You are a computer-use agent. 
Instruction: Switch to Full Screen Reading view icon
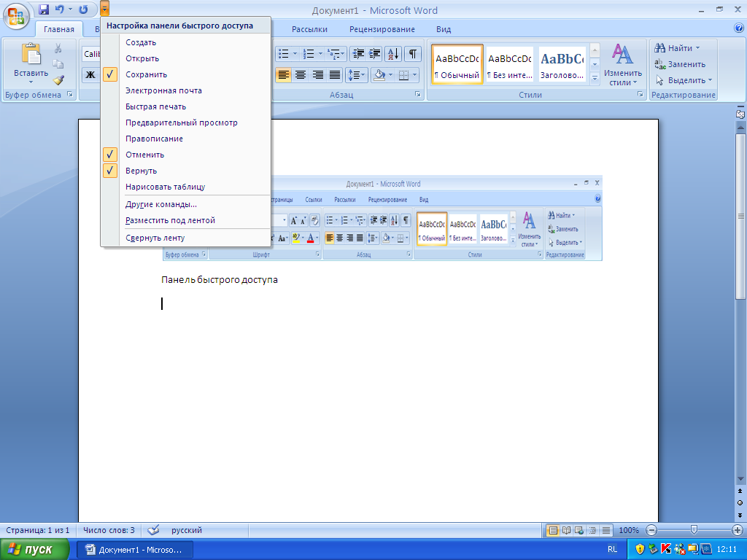[566, 530]
